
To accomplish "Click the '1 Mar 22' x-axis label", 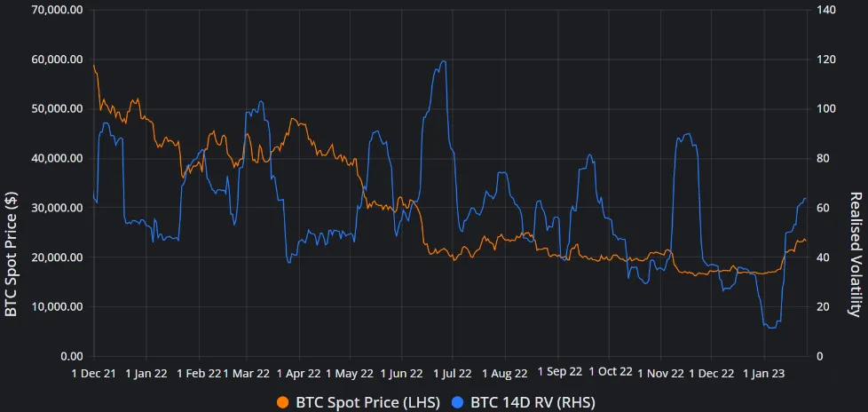I will click(x=247, y=373).
